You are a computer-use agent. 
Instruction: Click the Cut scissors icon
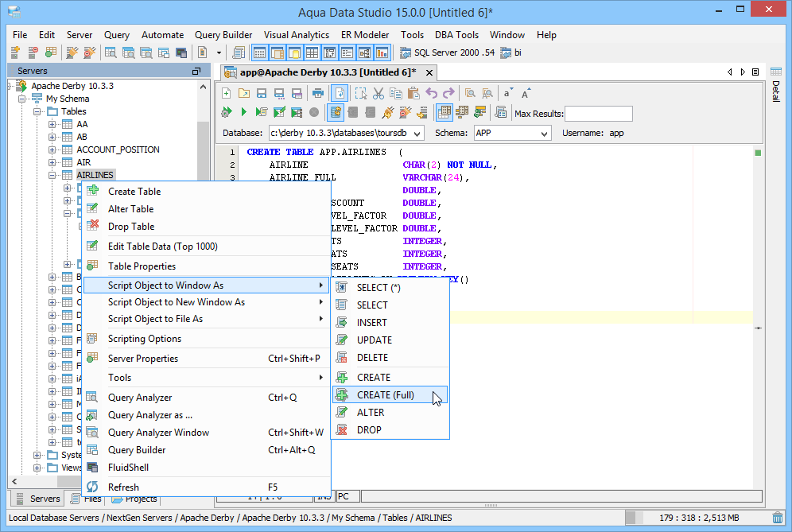[x=379, y=93]
